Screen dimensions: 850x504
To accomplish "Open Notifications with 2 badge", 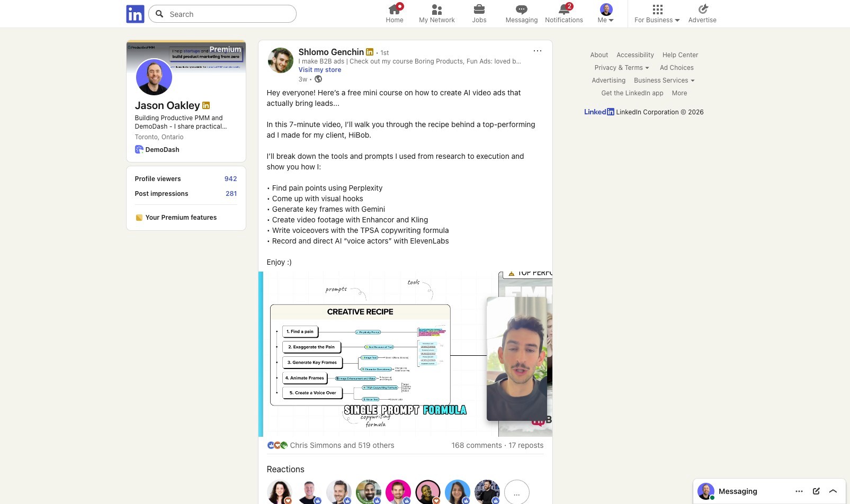I will point(564,14).
